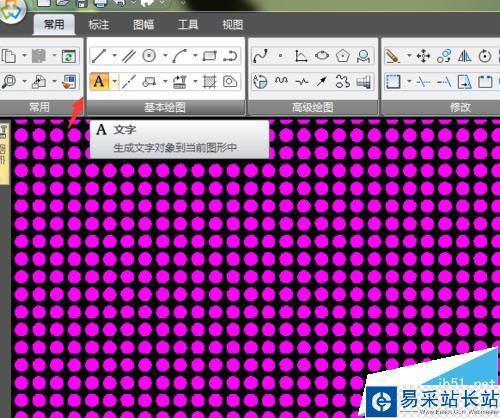Select the Polyline tool with arc segment
Viewport: 500px width, 418px height.
pyautogui.click(x=230, y=56)
